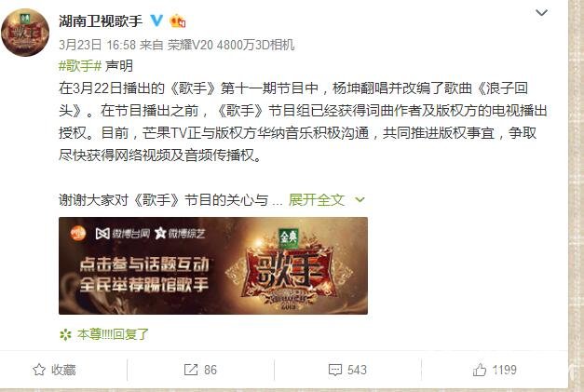This screenshot has height=392, width=584.
Task: Expand full post via 展开全文
Action: pyautogui.click(x=316, y=200)
